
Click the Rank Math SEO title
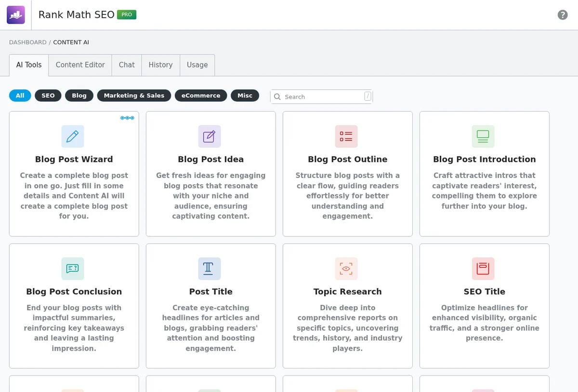click(76, 14)
